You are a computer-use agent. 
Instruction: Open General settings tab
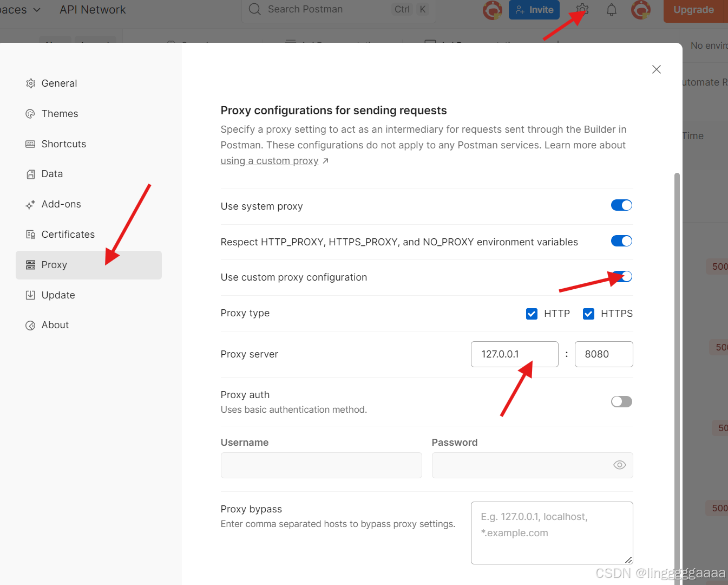tap(89, 83)
